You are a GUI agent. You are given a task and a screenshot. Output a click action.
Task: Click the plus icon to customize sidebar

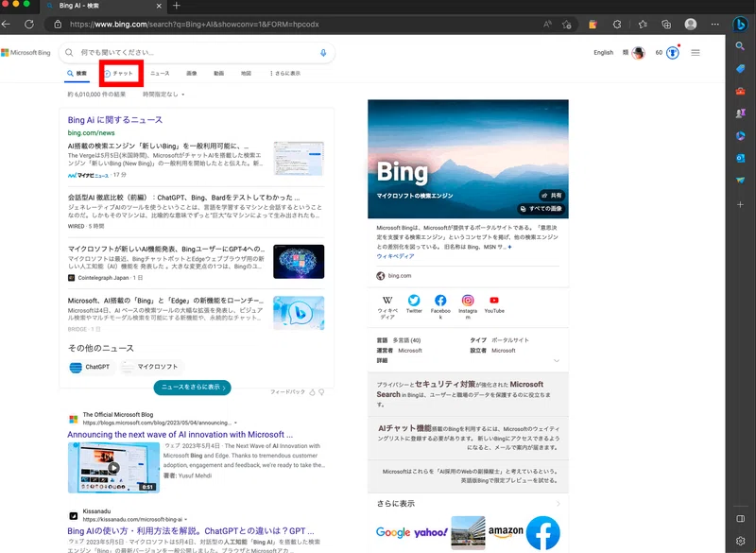[740, 204]
